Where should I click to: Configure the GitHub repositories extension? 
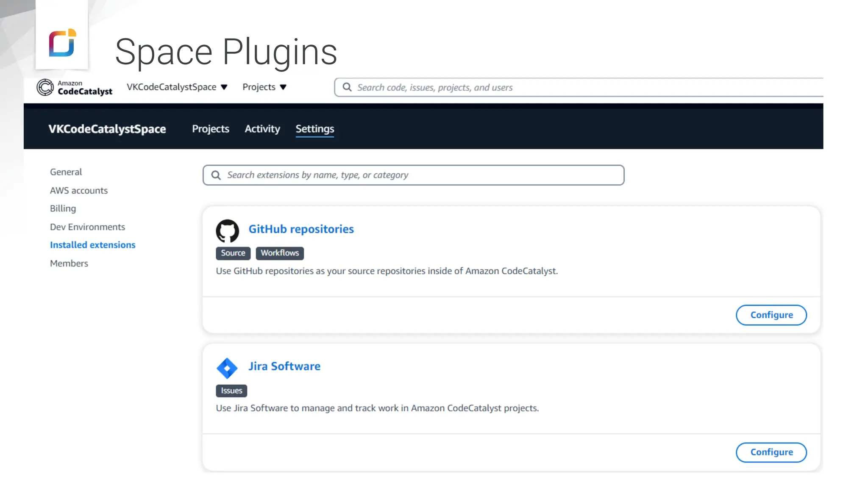tap(771, 315)
